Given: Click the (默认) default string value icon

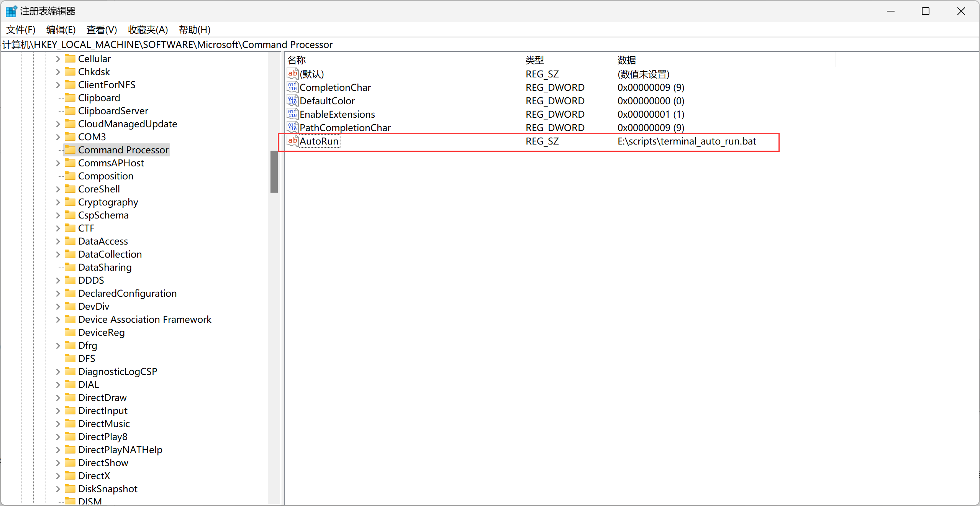Looking at the screenshot, I should (292, 74).
